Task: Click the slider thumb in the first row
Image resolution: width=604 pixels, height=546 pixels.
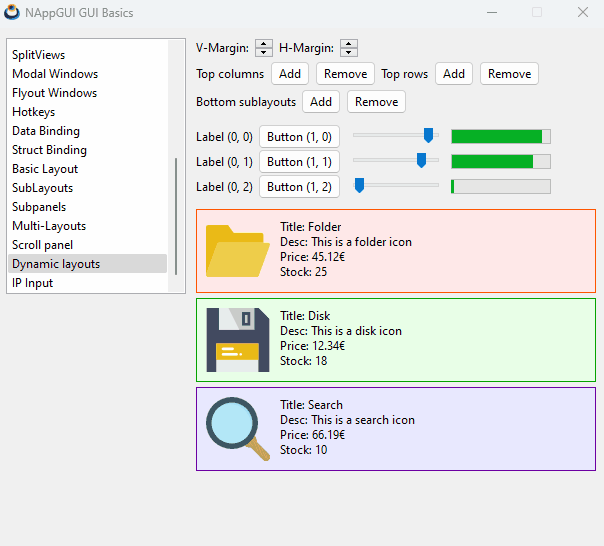Action: 429,135
